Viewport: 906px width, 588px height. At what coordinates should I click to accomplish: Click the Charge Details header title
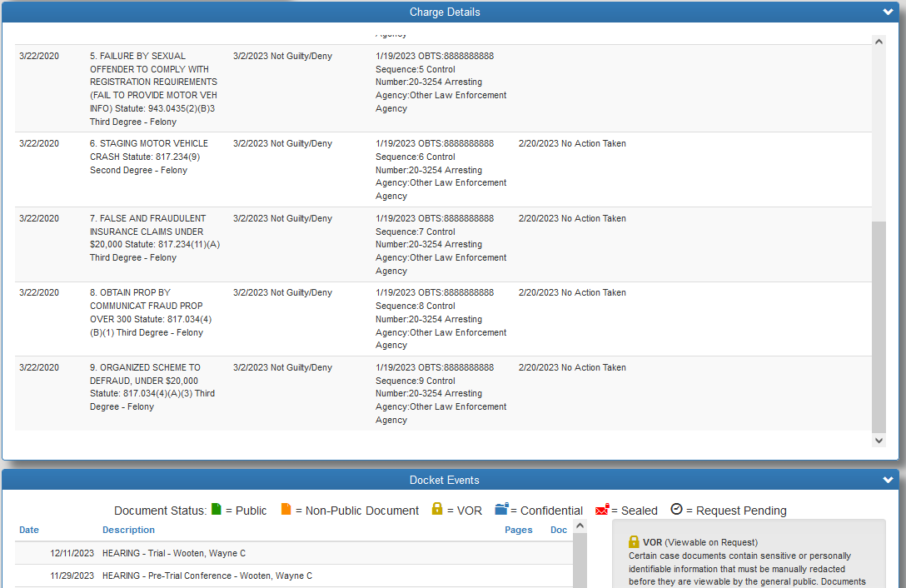(445, 12)
